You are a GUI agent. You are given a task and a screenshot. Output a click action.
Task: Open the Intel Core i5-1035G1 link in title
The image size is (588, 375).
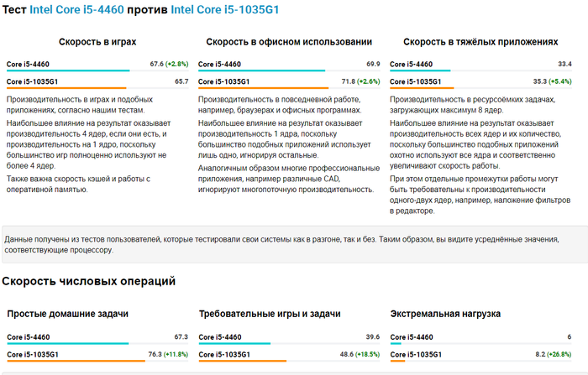point(225,9)
